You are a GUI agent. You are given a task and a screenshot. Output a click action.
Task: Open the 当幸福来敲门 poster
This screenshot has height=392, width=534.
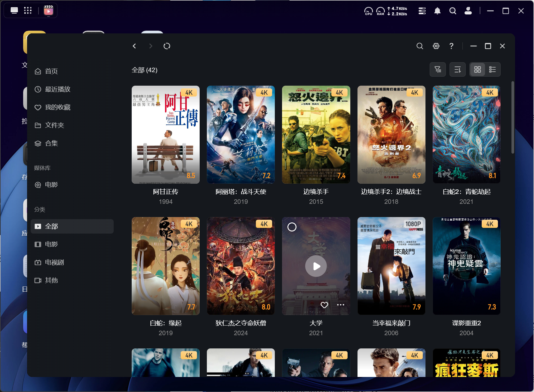(x=391, y=266)
